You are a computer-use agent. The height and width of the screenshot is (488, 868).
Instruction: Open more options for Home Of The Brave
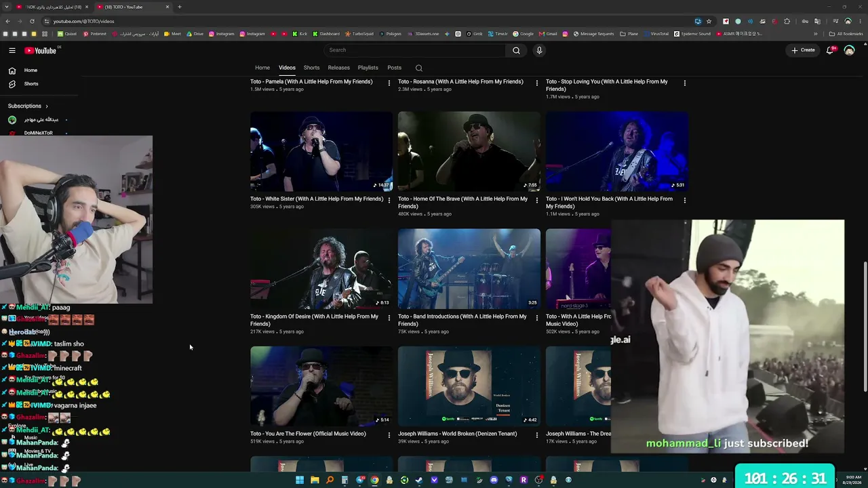[x=536, y=200]
